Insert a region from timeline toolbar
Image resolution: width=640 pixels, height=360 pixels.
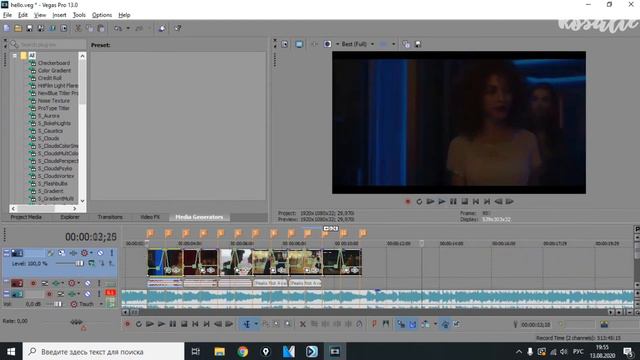pos(385,324)
